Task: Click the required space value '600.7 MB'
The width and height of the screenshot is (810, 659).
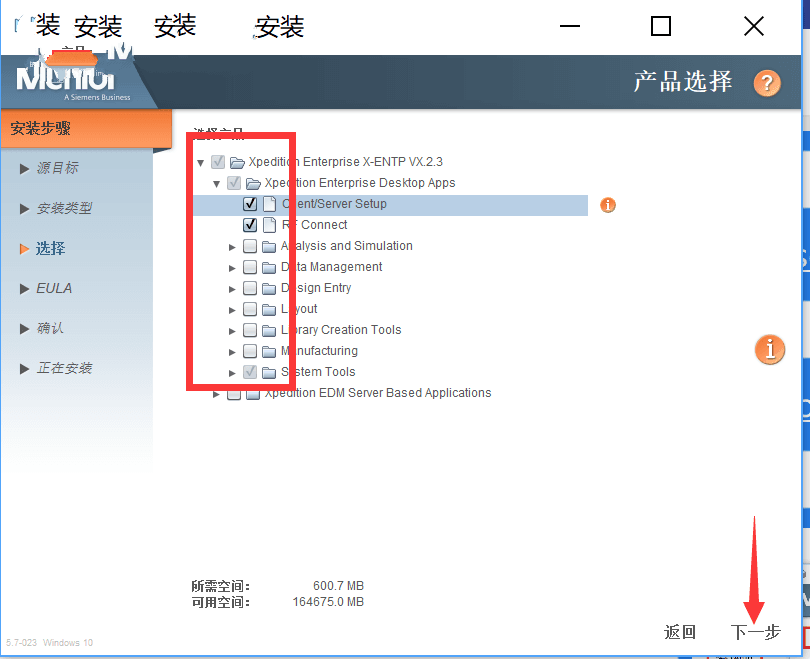Action: [338, 586]
